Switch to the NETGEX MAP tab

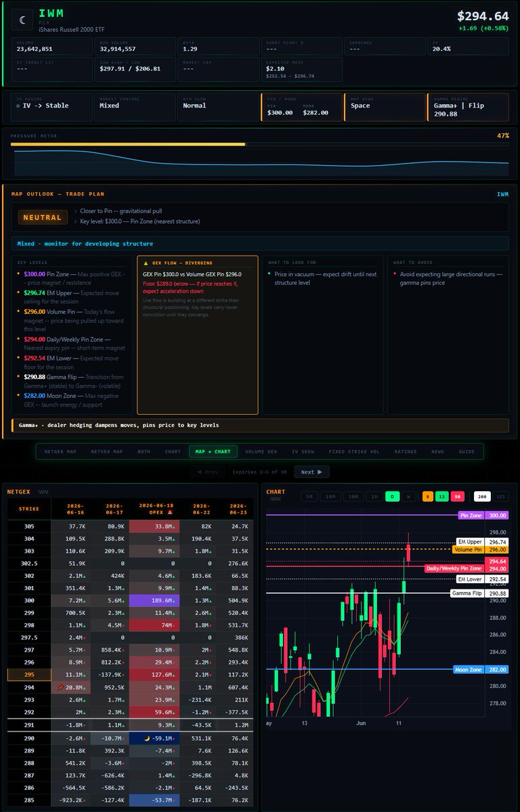[x=59, y=451]
